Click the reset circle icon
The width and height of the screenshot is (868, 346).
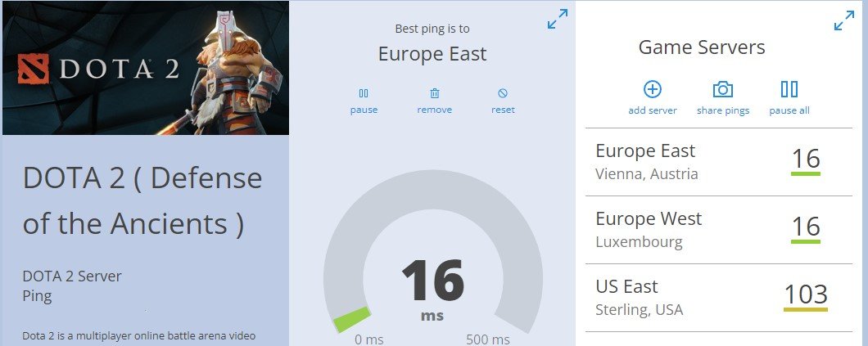coord(503,93)
